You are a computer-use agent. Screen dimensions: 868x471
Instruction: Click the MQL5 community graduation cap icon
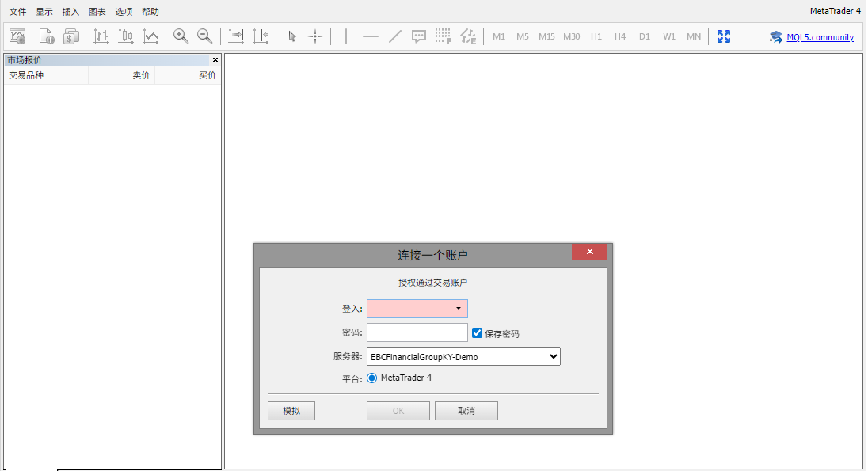776,37
